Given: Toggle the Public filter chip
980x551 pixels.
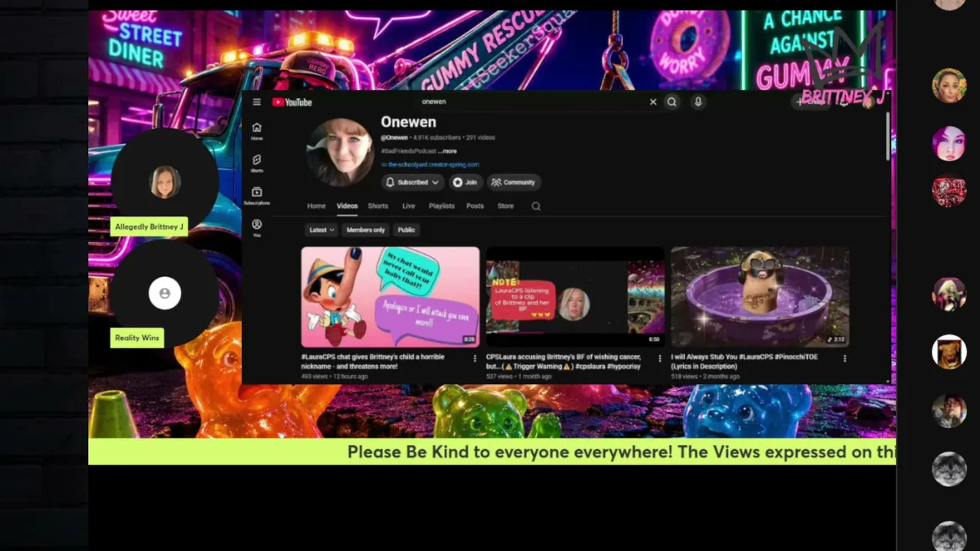Looking at the screenshot, I should tap(406, 230).
